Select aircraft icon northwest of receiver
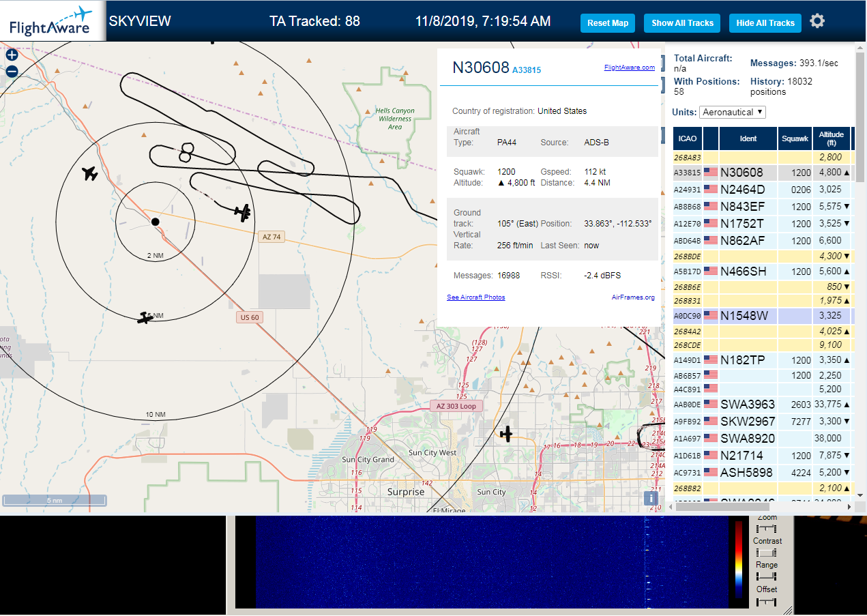Image resolution: width=867 pixels, height=616 pixels. tap(89, 174)
